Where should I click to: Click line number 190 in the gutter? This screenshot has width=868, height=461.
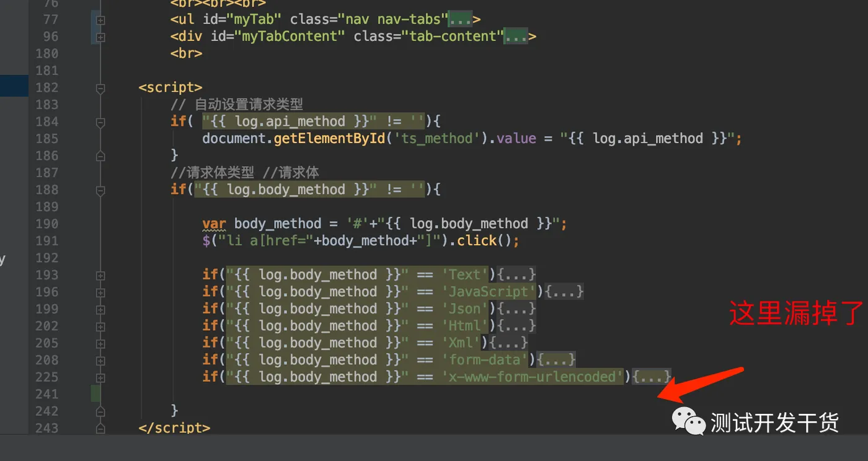[46, 224]
